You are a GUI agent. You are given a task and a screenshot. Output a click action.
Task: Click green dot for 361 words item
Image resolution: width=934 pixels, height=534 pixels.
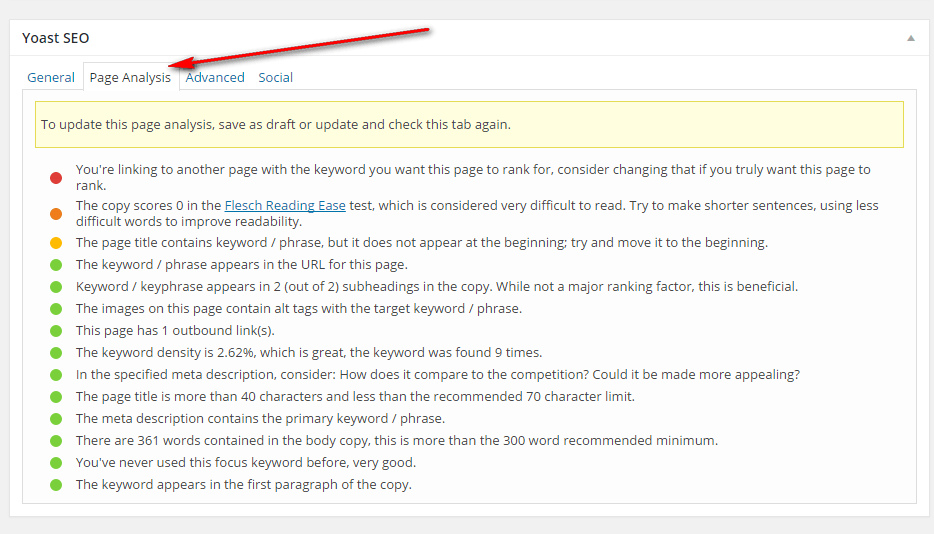point(56,442)
